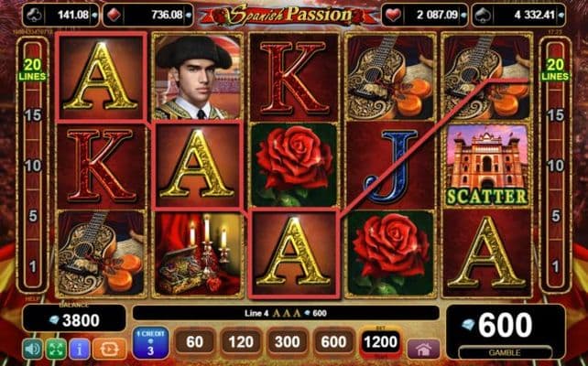This screenshot has height=366, width=588.
Task: Click the Gamble button
Action: click(505, 352)
